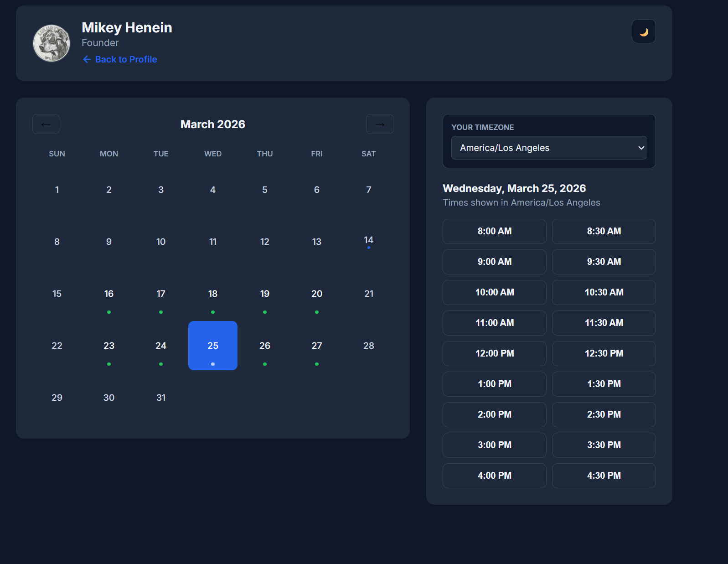Select the 10:30 AM slot

(604, 292)
